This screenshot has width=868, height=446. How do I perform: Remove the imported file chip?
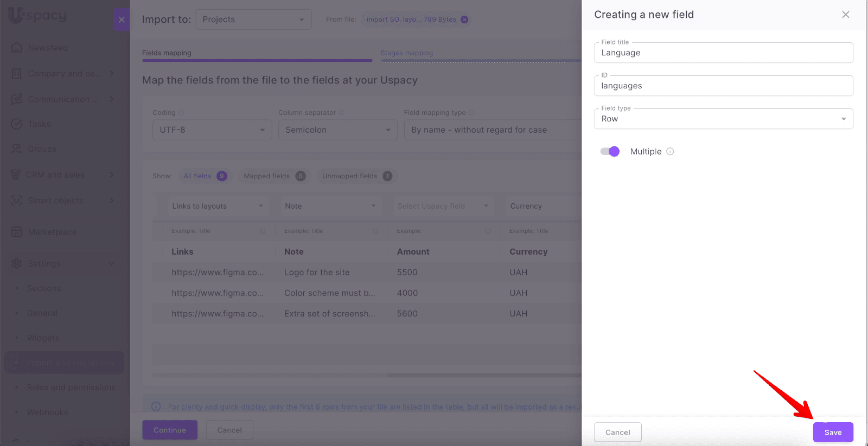[x=464, y=20]
